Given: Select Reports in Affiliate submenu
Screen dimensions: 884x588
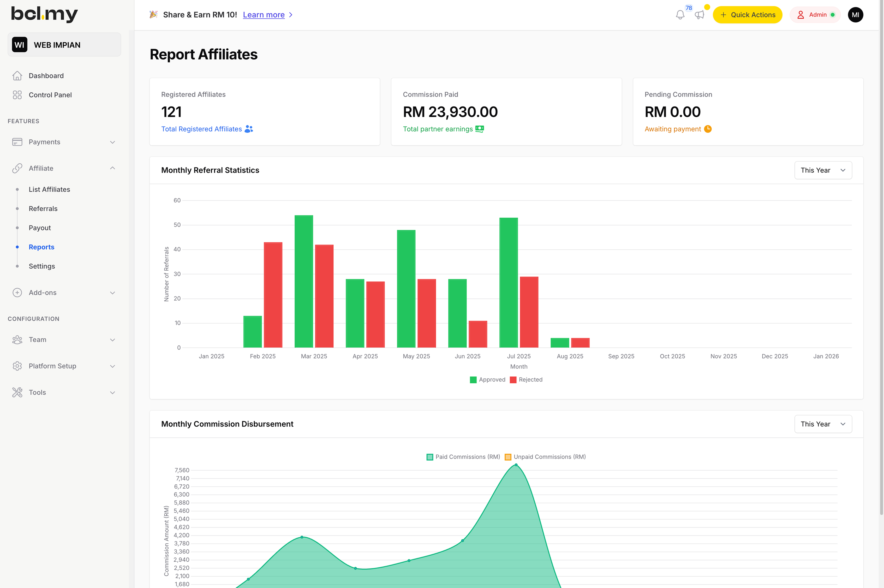Looking at the screenshot, I should (x=42, y=247).
